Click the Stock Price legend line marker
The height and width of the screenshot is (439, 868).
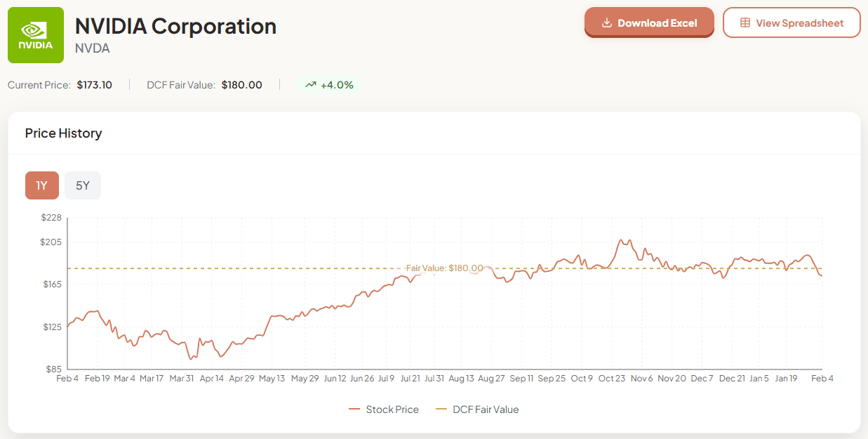click(x=355, y=409)
